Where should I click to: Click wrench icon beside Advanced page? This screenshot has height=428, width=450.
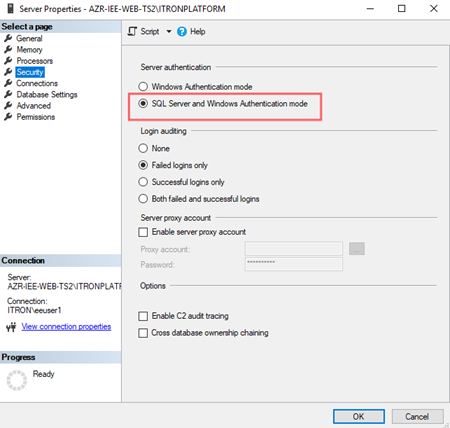[x=8, y=105]
